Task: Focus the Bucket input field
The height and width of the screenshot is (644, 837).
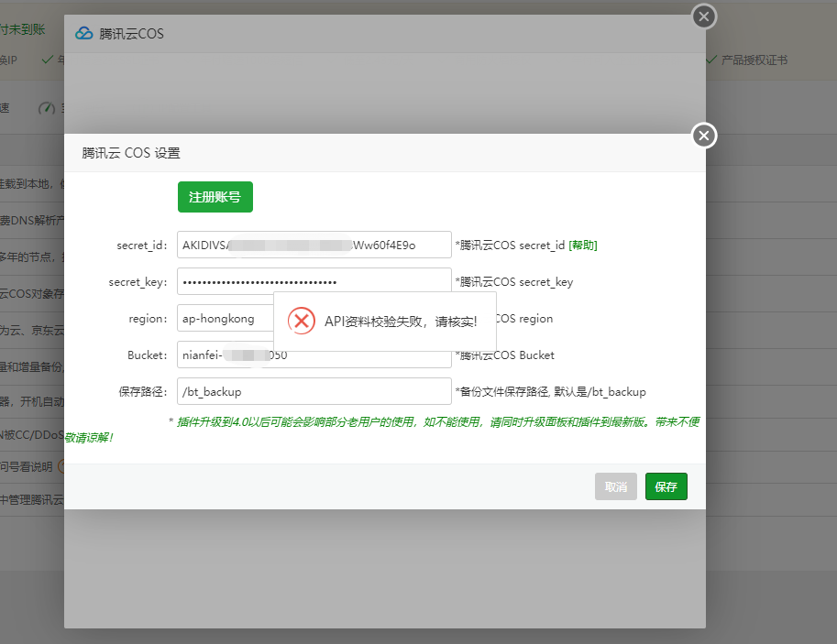Action: point(314,355)
